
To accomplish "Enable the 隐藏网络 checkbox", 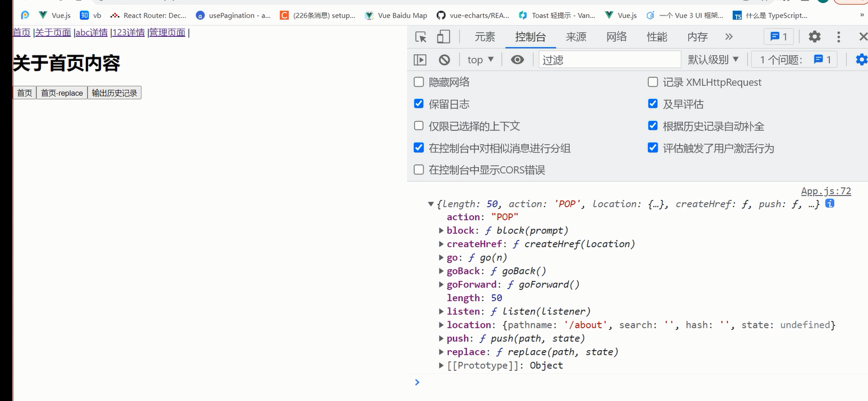I will click(x=419, y=82).
